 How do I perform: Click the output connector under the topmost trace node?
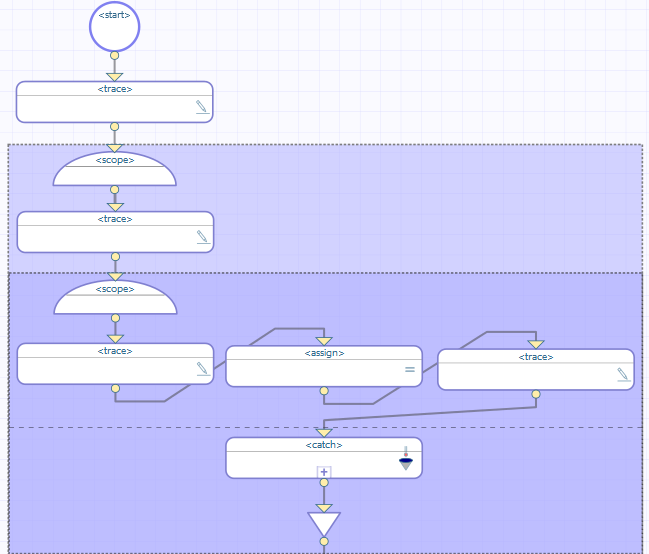coord(115,127)
